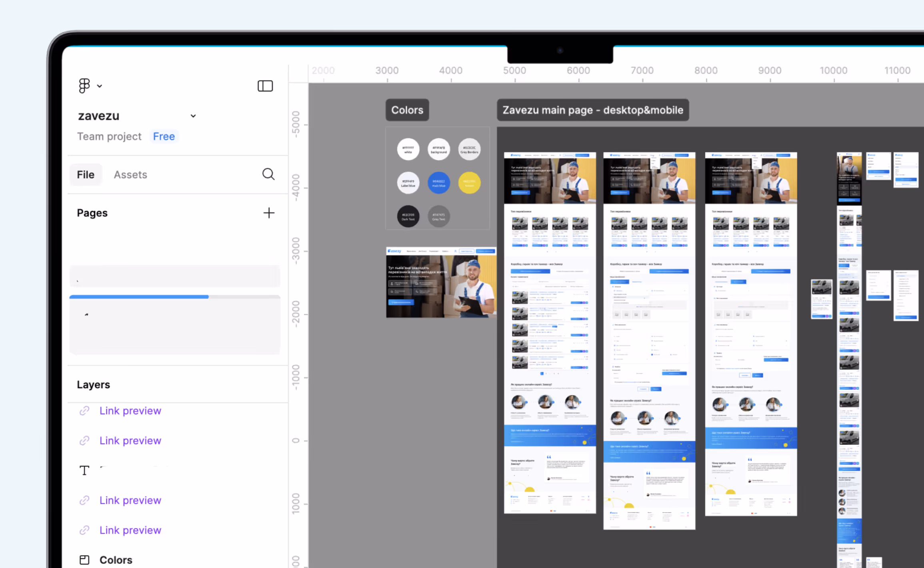Pick the #747475 Grey Text swatch
This screenshot has height=568, width=924.
(439, 216)
